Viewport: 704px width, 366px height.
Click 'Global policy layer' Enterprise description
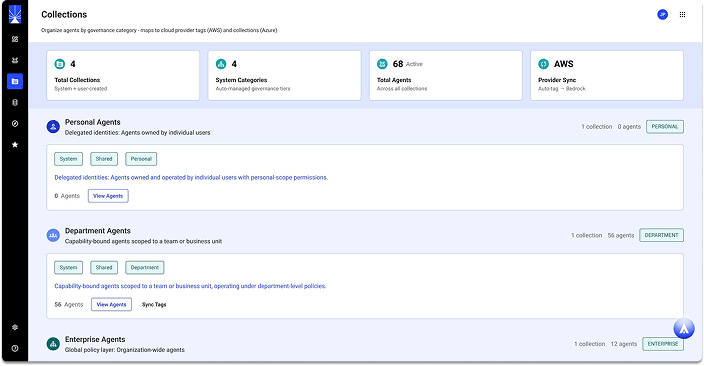coord(124,350)
